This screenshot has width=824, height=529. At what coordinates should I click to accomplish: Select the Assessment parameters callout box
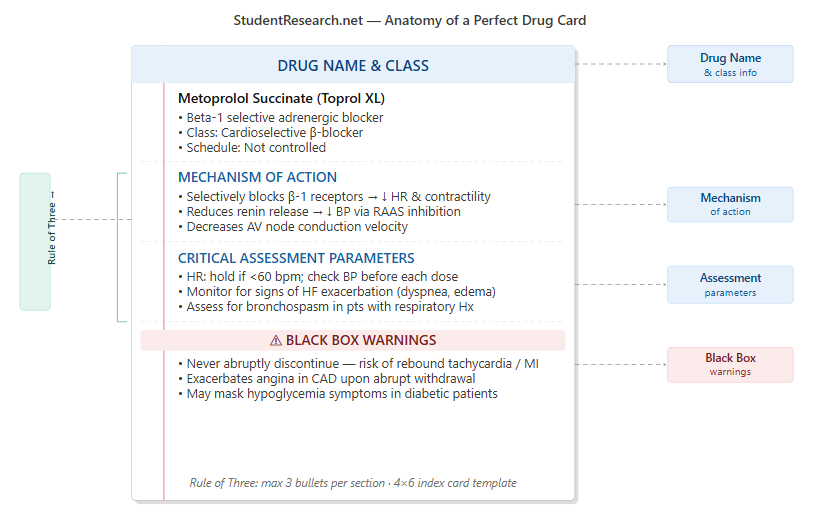click(x=730, y=284)
